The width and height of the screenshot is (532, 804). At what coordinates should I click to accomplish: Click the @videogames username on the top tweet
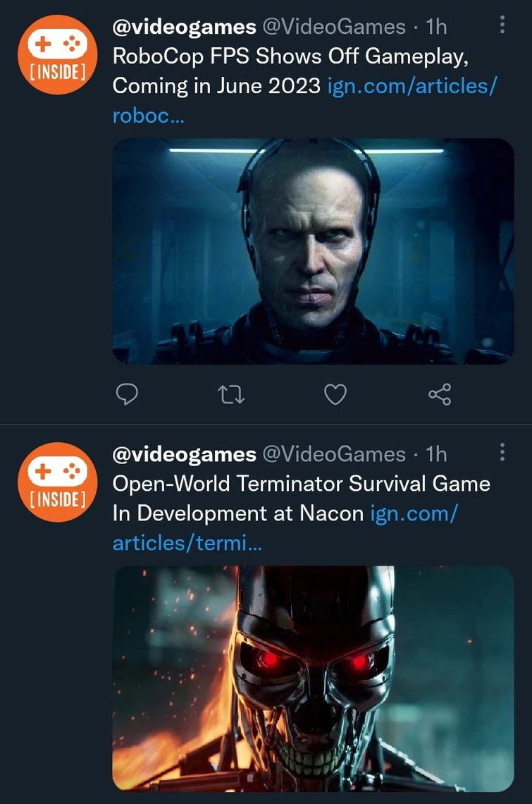click(x=184, y=26)
